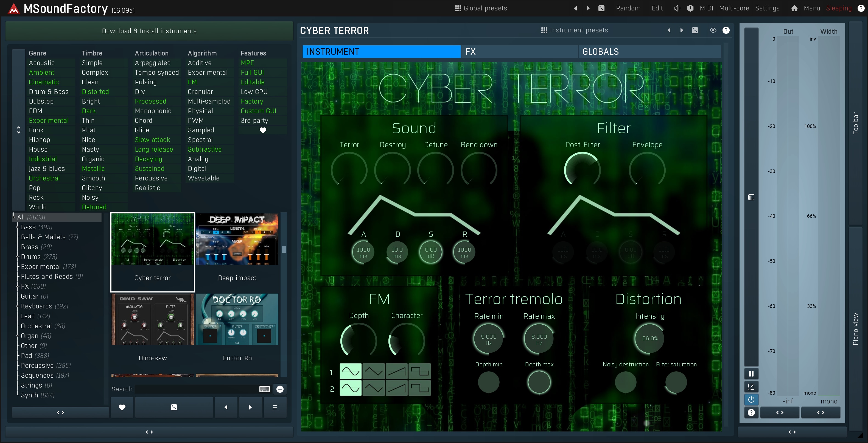Click the Sleeping status label
The image size is (868, 443).
tap(839, 8)
